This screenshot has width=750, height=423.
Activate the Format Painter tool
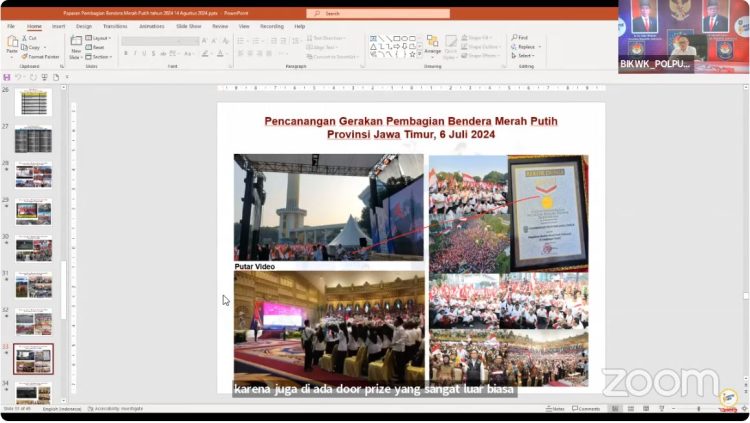[x=40, y=56]
